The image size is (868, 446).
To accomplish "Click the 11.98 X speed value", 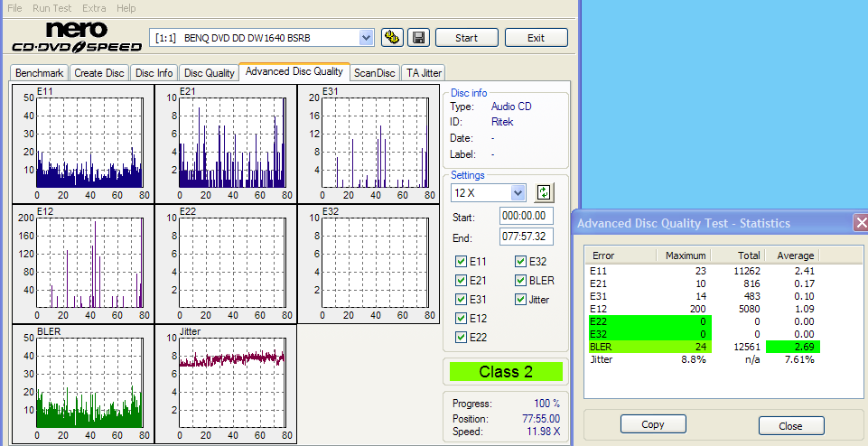I will tap(541, 432).
